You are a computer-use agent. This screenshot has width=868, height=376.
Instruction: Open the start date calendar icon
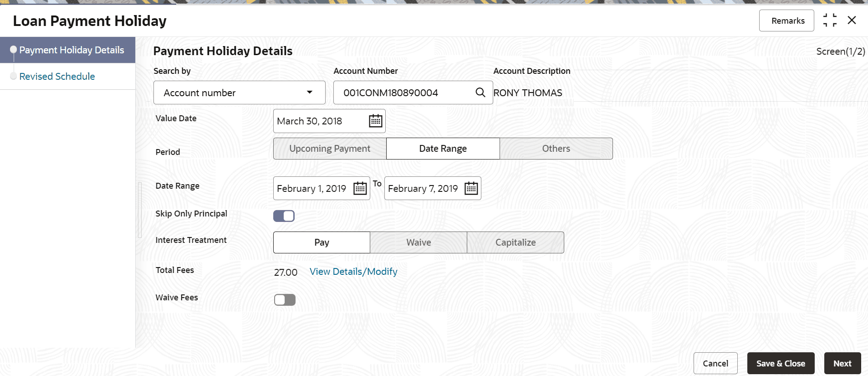click(x=360, y=188)
